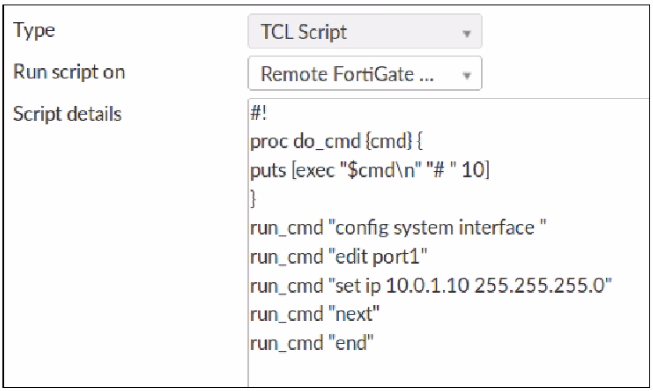Click the Script details label

67,114
